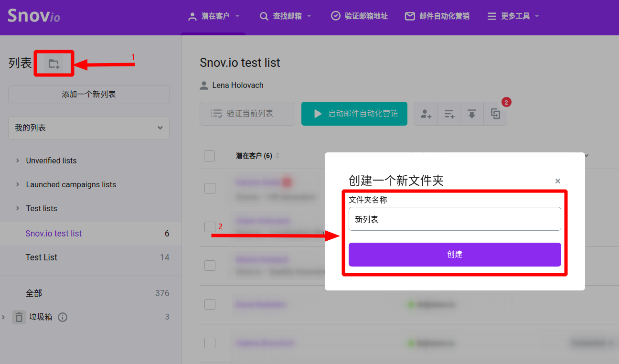619x364 pixels.
Task: Select the 全部 list entry
Action: coord(91,293)
